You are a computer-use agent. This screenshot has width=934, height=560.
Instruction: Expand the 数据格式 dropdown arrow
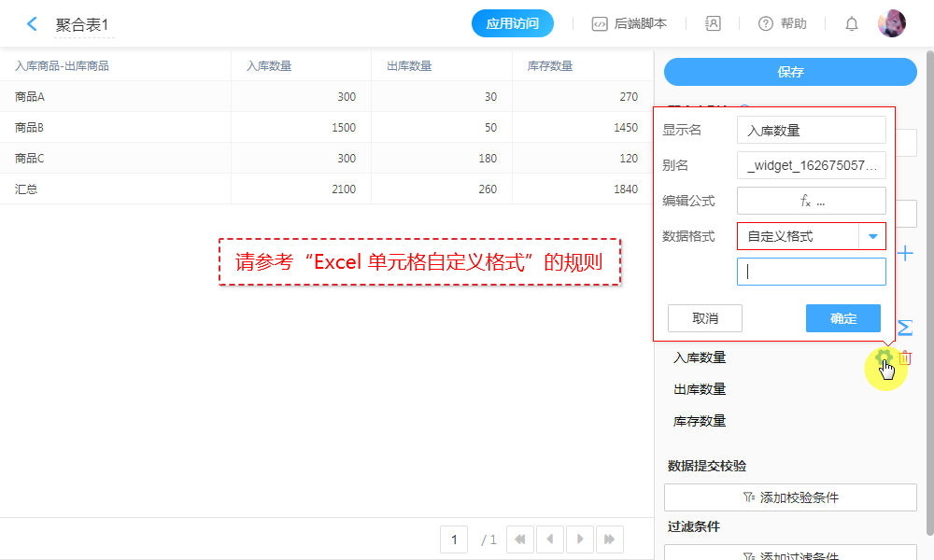coord(872,236)
